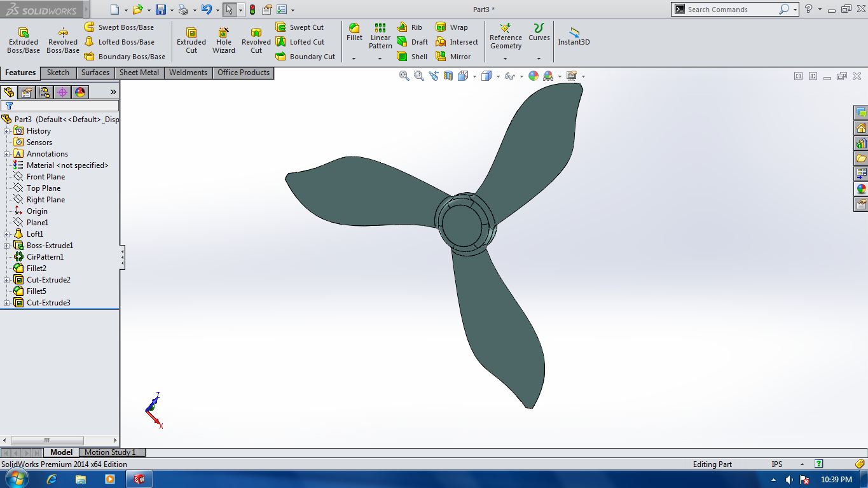Activate the Swept Cut tool
This screenshot has height=488, width=868.
pos(300,27)
